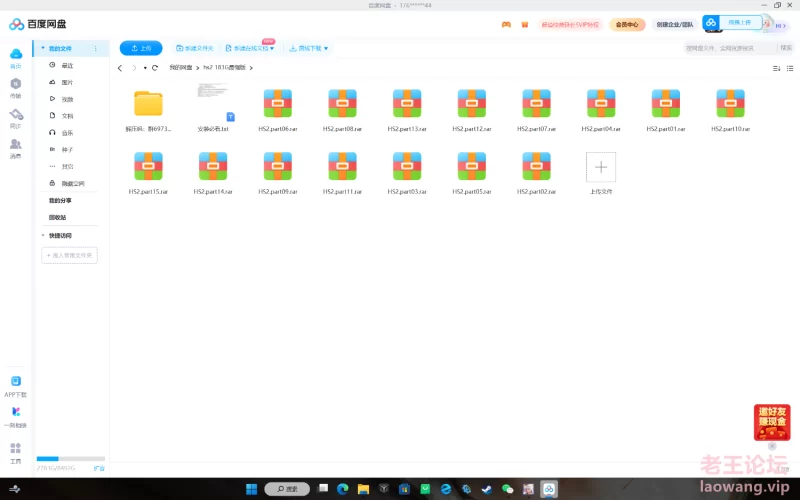Collapse the Quick Access (快捷访问) section
This screenshot has height=500, width=800.
[x=43, y=235]
